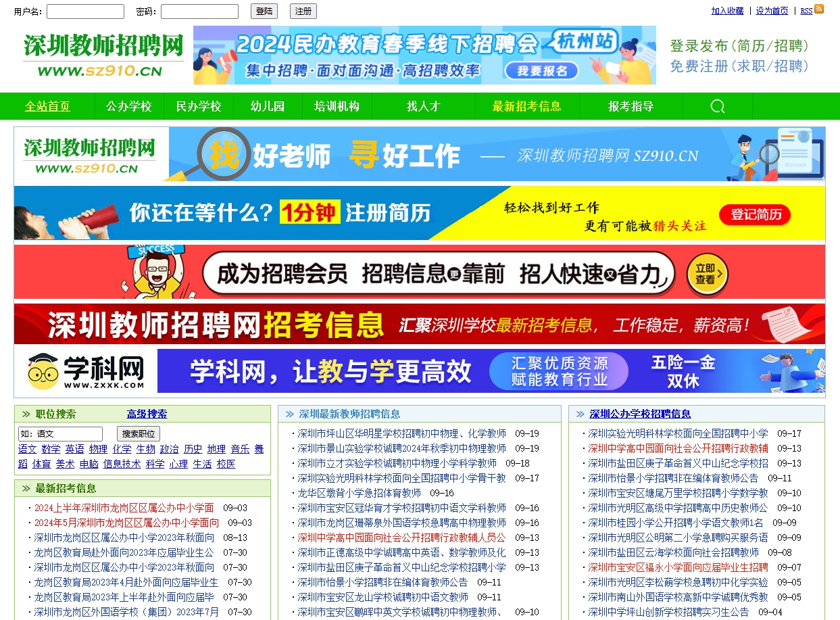Select the 信息技术 subject link
This screenshot has height=620, width=840.
pyautogui.click(x=122, y=464)
